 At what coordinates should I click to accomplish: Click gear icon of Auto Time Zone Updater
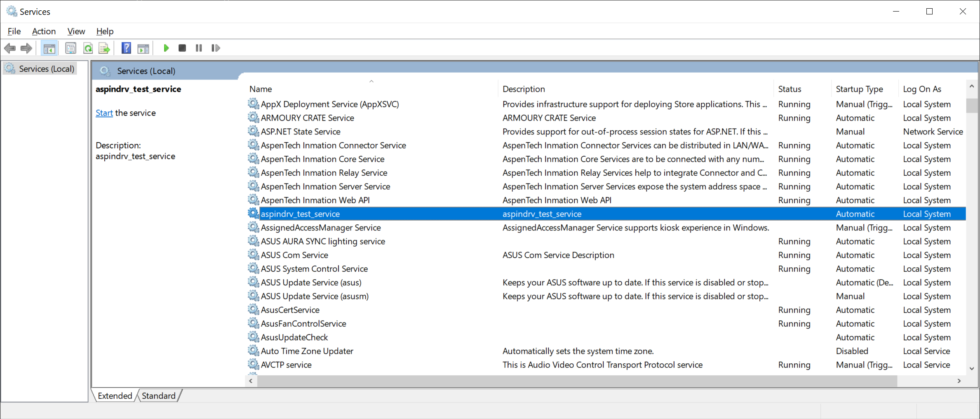253,351
